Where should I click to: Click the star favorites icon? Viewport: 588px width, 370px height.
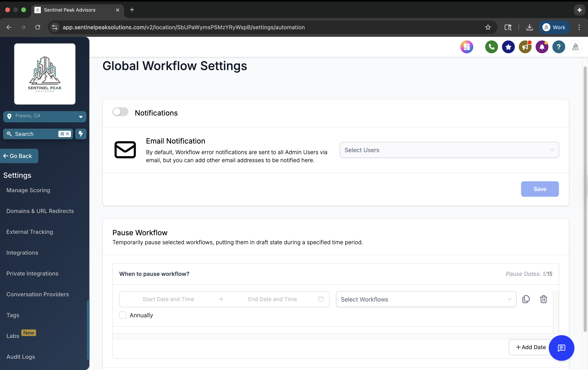508,47
